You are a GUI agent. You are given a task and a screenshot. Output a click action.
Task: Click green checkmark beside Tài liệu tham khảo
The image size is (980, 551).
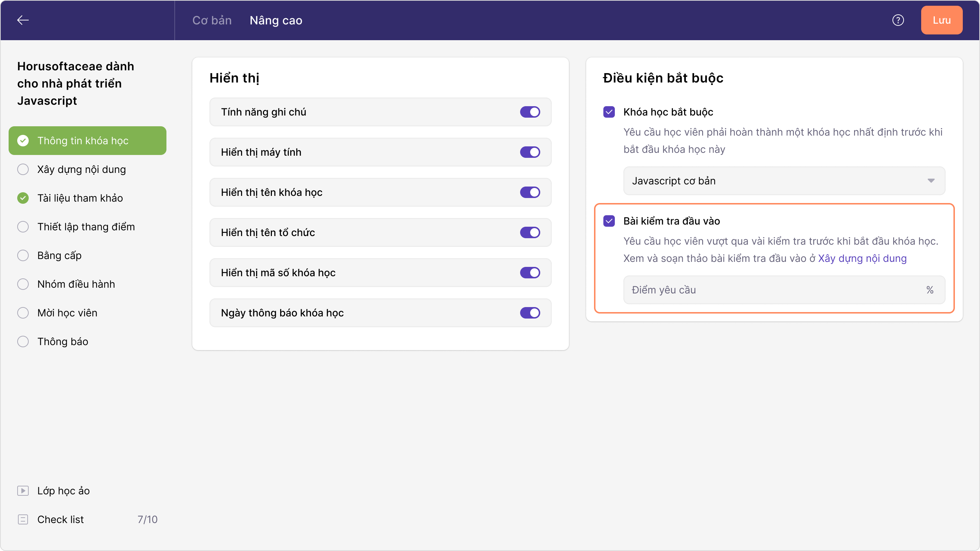(23, 198)
